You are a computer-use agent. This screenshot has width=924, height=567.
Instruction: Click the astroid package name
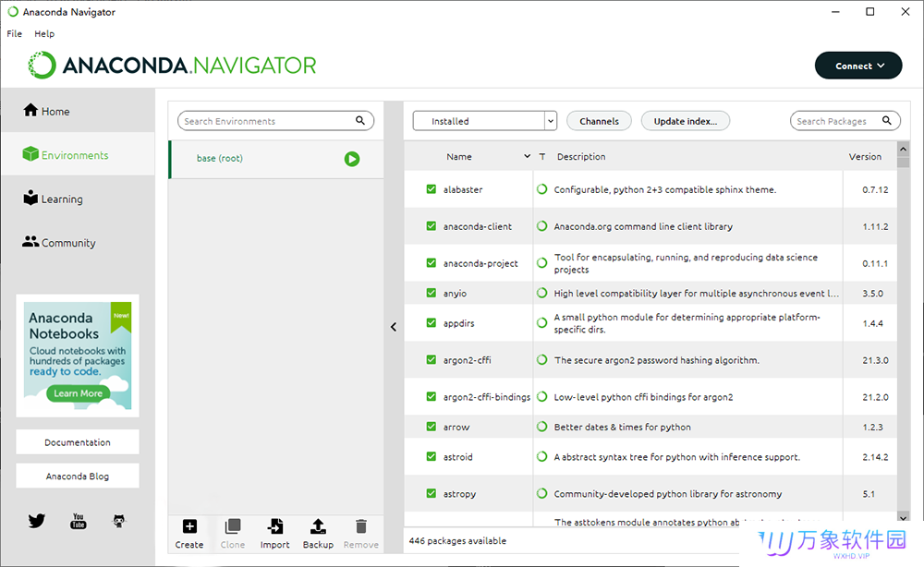[458, 456]
